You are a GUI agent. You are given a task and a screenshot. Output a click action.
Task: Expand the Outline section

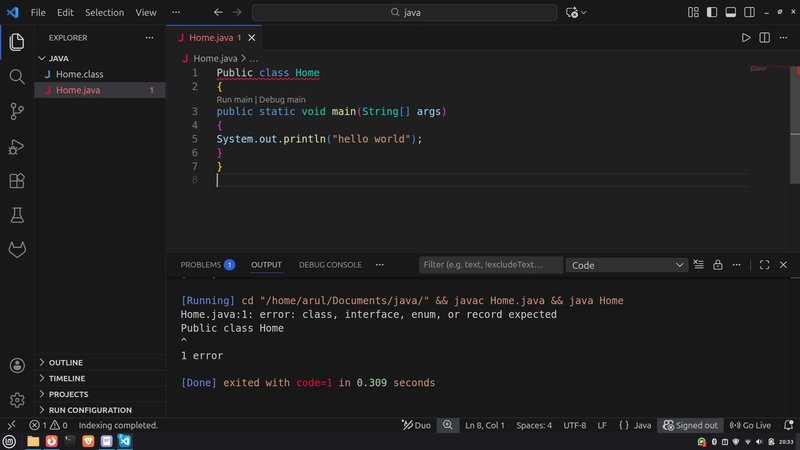[x=66, y=362]
